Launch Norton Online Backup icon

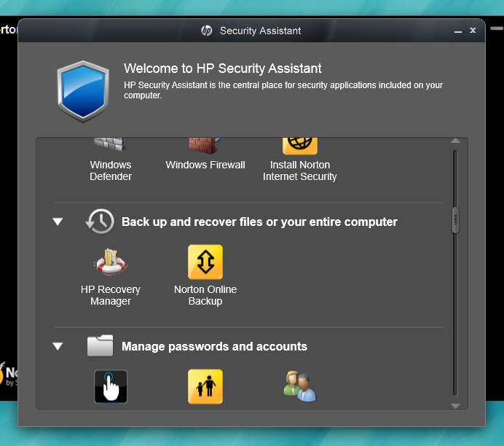point(205,262)
